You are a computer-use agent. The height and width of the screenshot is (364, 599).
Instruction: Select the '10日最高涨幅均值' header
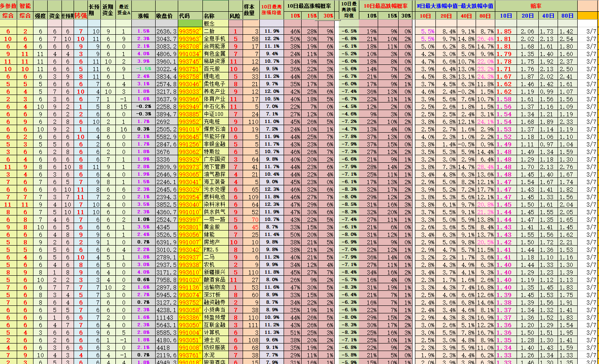[x=271, y=10]
